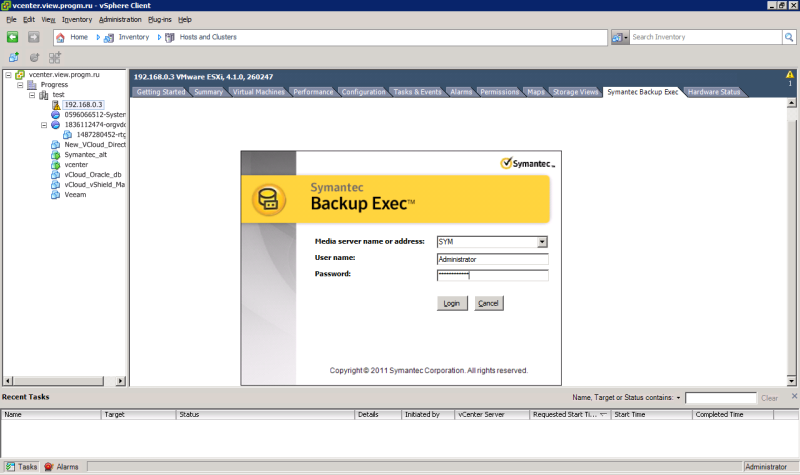The height and width of the screenshot is (475, 800).
Task: Click the Backup Exec disk logo
Action: click(268, 199)
